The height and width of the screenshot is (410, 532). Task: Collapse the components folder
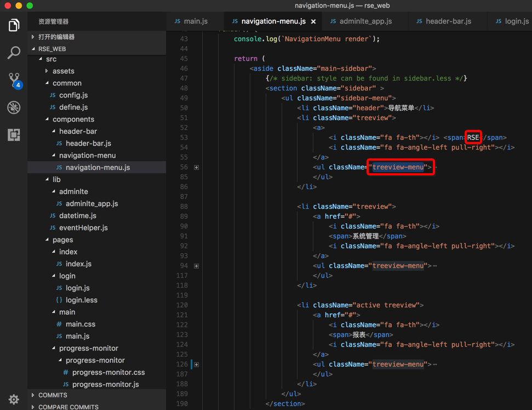73,119
